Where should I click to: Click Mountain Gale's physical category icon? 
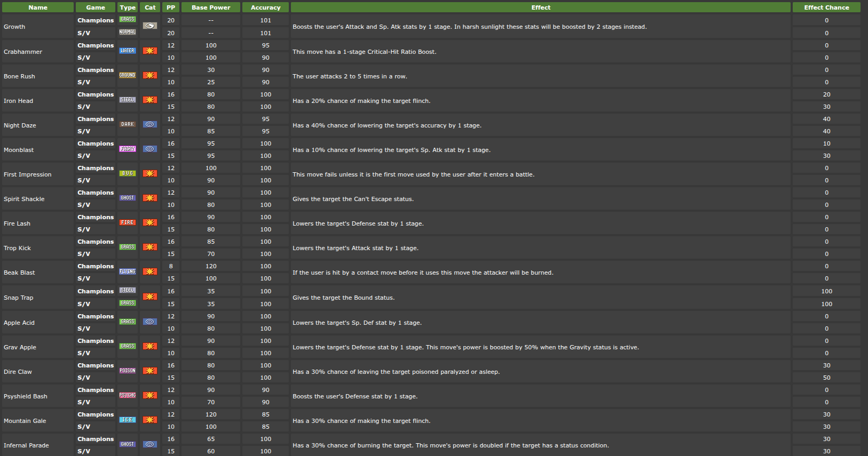(150, 420)
